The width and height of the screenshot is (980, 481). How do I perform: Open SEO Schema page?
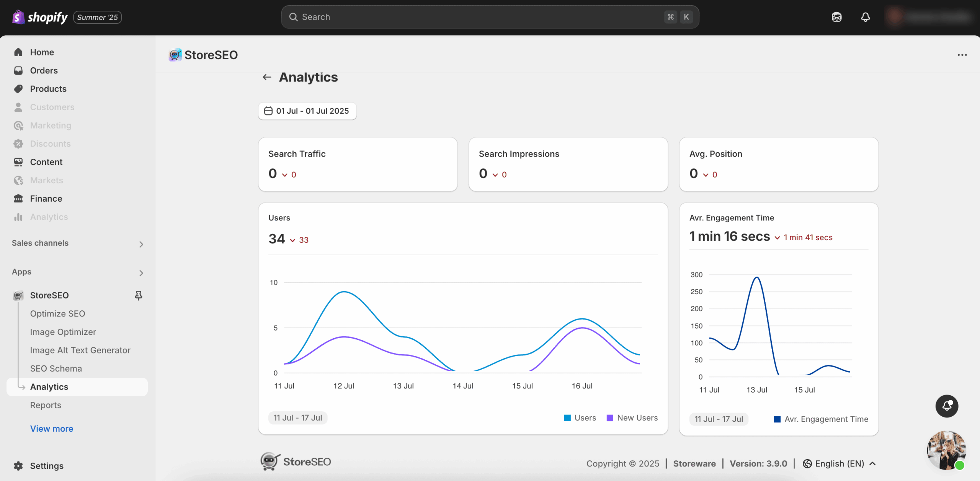(x=56, y=368)
